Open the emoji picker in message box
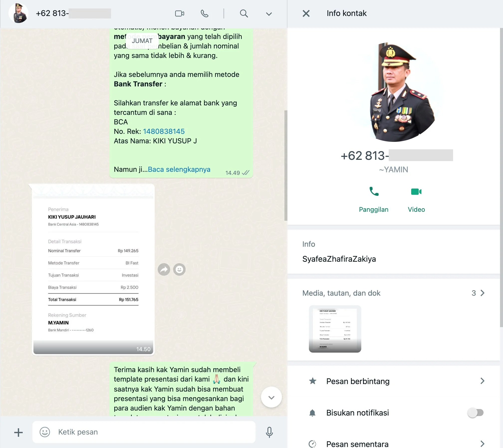Screen dimensions: 503x448 [45, 432]
